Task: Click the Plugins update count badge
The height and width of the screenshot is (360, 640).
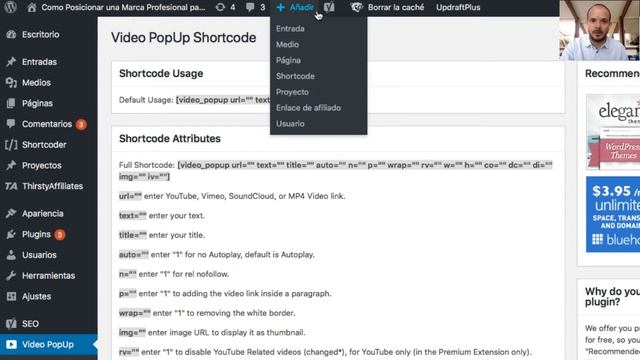Action: 60,235
